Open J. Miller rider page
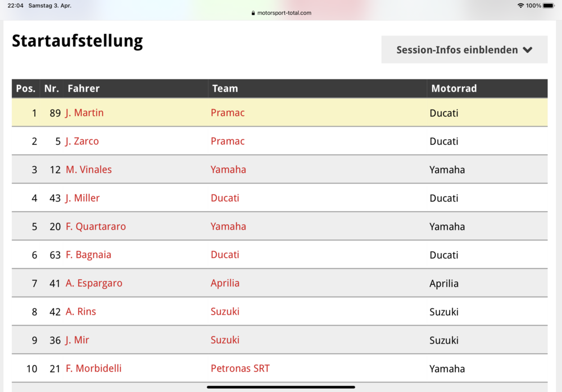Image resolution: width=562 pixels, height=392 pixels. 83,198
